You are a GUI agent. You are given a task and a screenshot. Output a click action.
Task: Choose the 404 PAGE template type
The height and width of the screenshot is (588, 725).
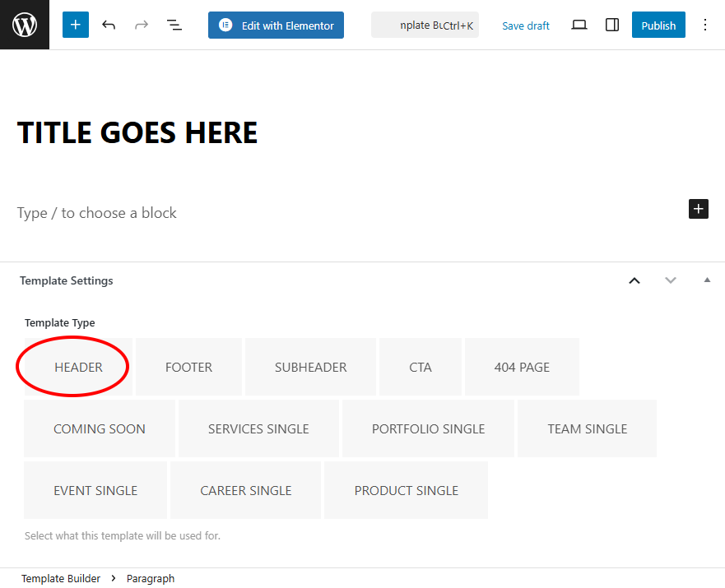tap(522, 367)
